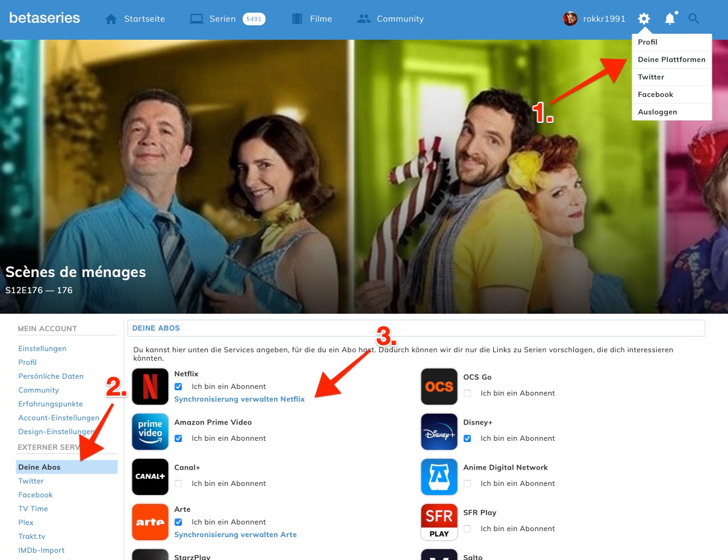
Task: Select Profil in the settings dropdown
Action: click(648, 42)
